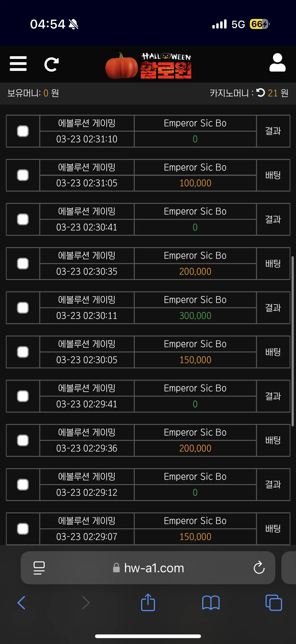
Task: Select checkbox for the 300,000 result row
Action: [23, 308]
